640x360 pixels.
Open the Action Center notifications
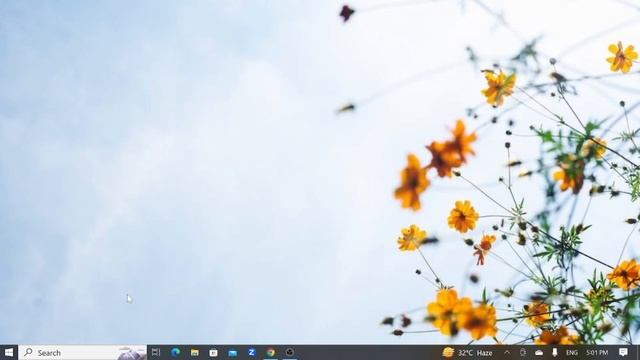tap(623, 352)
